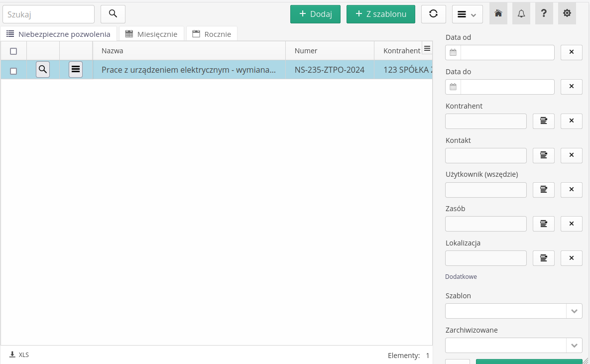Open the row actions hamburger menu

coord(76,70)
